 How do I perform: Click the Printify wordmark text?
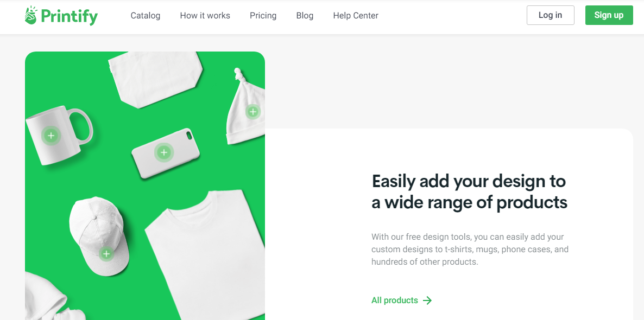70,17
